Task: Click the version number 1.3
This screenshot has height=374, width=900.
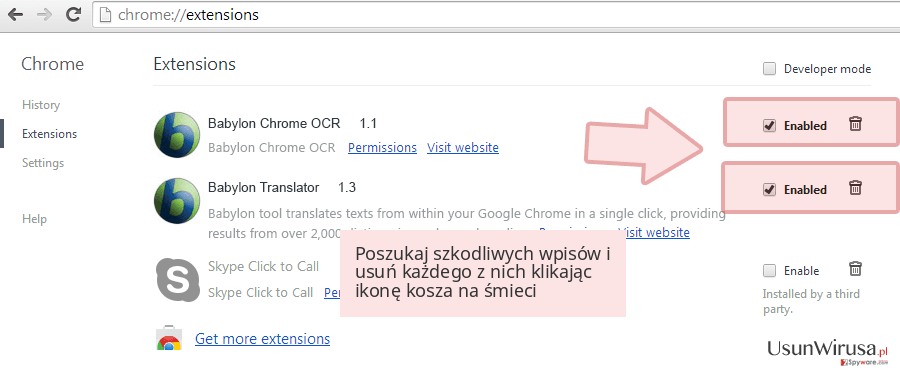Action: [347, 188]
